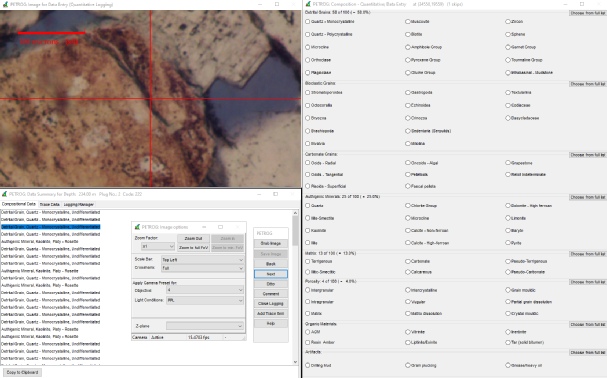
Task: Open the Z-plane dropdown
Action: pos(205,326)
